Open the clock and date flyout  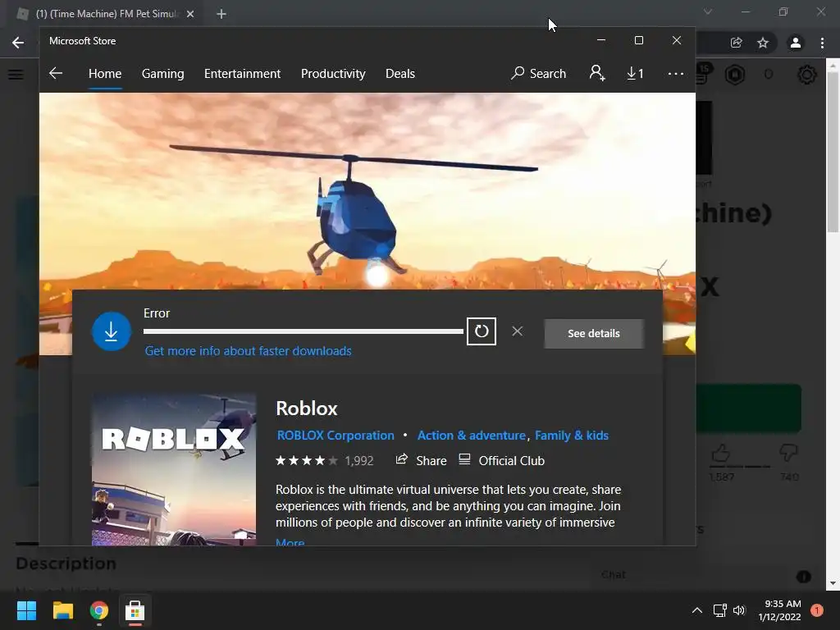tap(779, 610)
